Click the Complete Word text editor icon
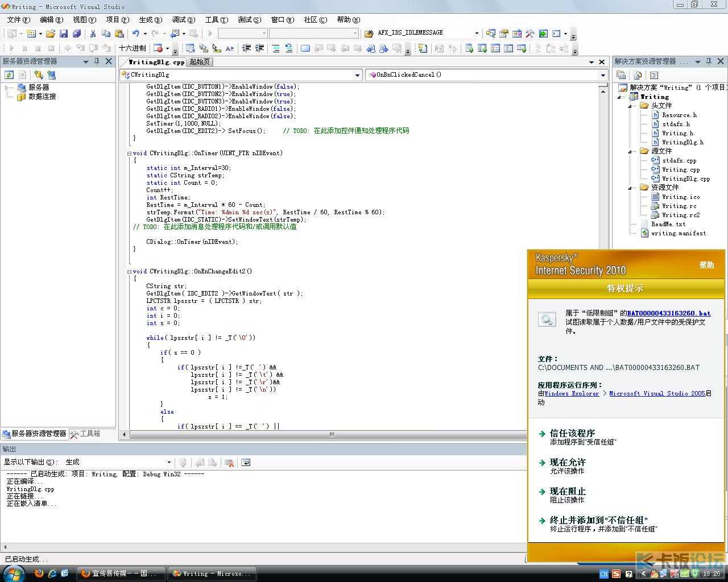This screenshot has width=728, height=582. coord(229,48)
